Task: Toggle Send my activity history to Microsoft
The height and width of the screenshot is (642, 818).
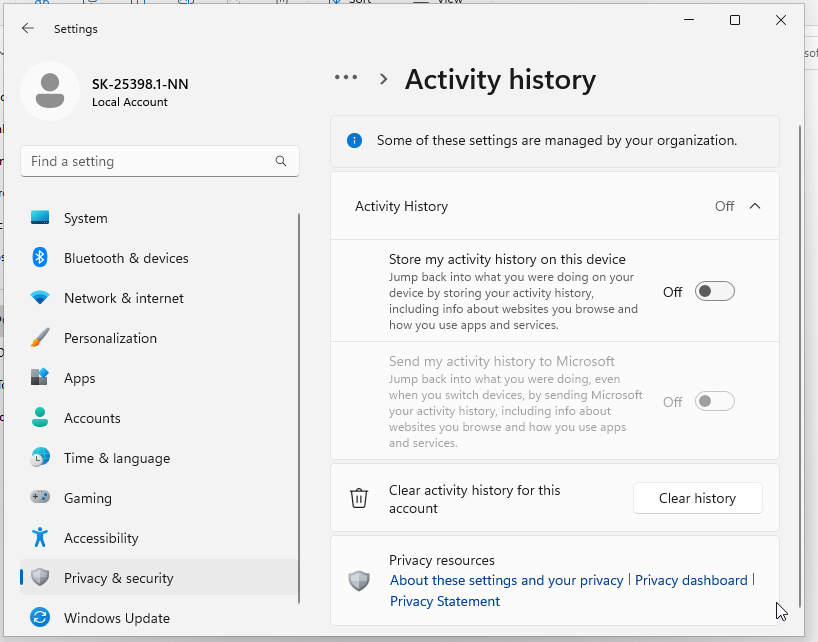Action: [x=715, y=402]
